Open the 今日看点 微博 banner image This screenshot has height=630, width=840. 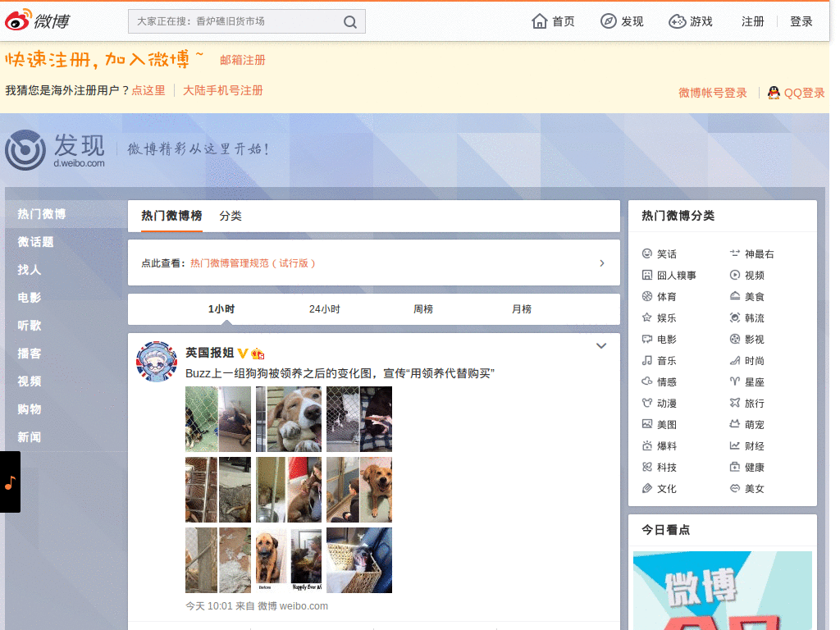coord(723,591)
